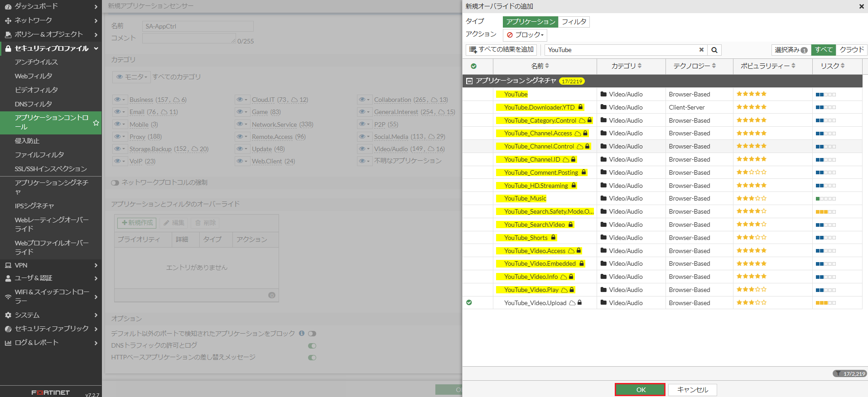Click the favorite star beside アプリケーションコントロール
This screenshot has height=397, width=868.
point(96,123)
